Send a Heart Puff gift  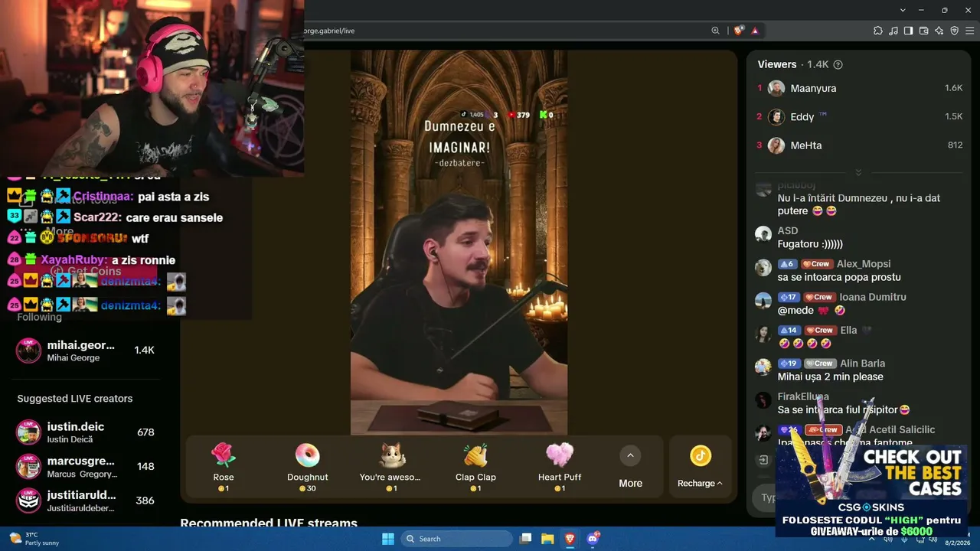point(560,467)
